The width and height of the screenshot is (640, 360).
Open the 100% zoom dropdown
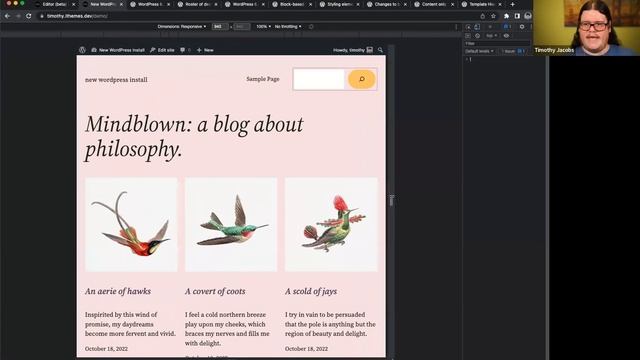(x=263, y=27)
